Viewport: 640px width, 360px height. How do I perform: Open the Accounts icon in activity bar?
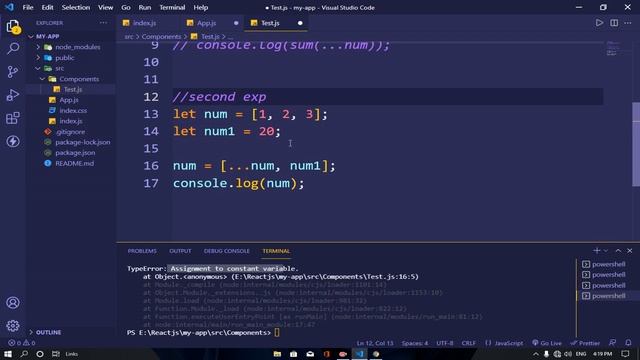13,303
